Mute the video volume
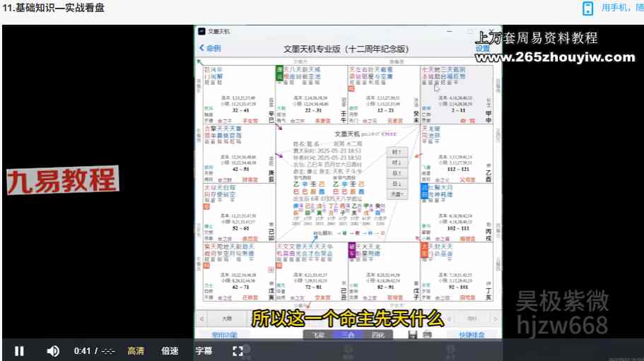This screenshot has height=361, width=644. [53, 350]
